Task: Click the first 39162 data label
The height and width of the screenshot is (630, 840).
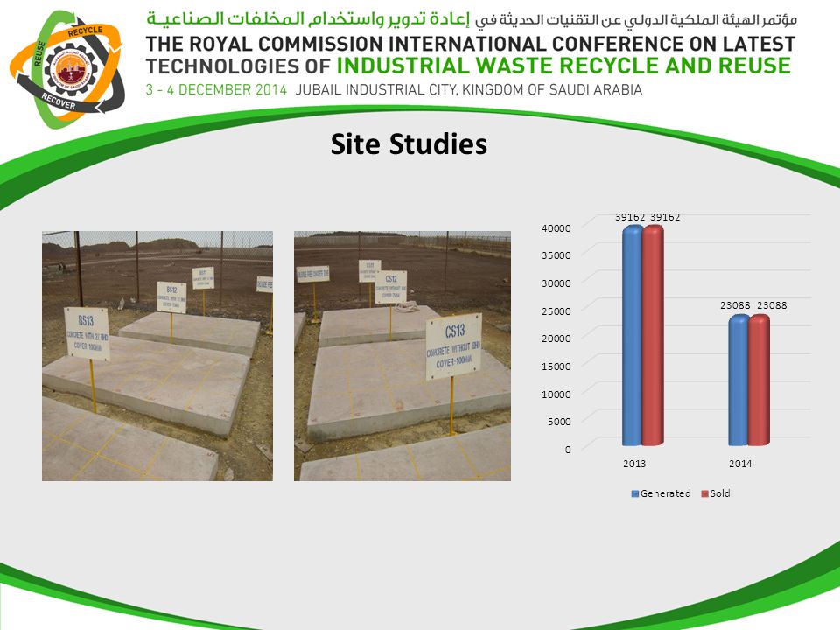Action: click(x=630, y=217)
